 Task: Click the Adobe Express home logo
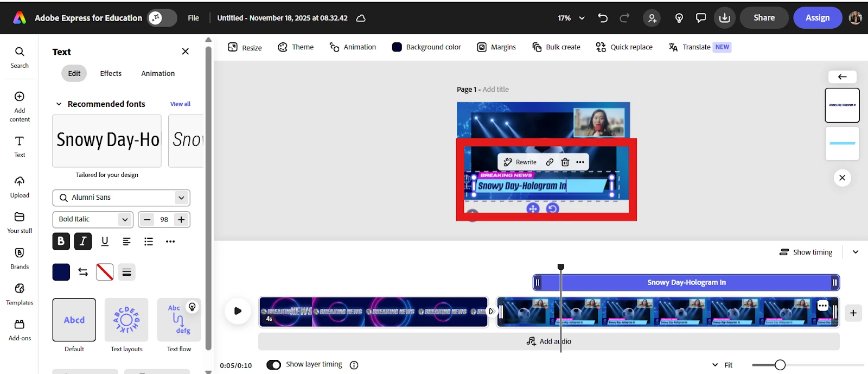20,18
